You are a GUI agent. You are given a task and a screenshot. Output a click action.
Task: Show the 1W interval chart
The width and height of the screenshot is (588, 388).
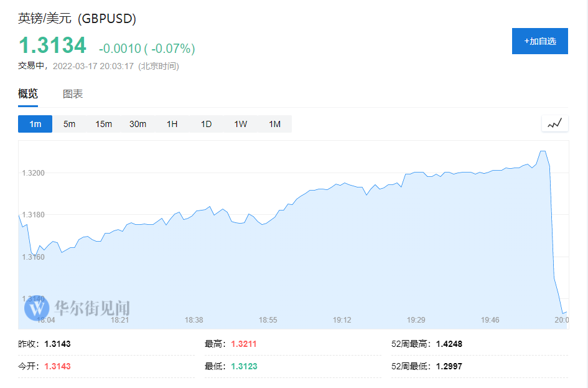pyautogui.click(x=240, y=124)
